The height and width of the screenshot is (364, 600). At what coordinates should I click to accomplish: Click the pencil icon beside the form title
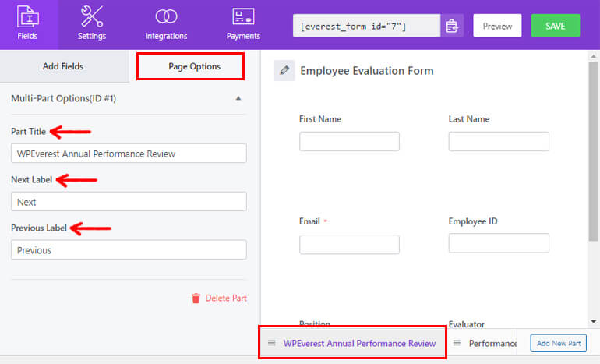point(284,71)
